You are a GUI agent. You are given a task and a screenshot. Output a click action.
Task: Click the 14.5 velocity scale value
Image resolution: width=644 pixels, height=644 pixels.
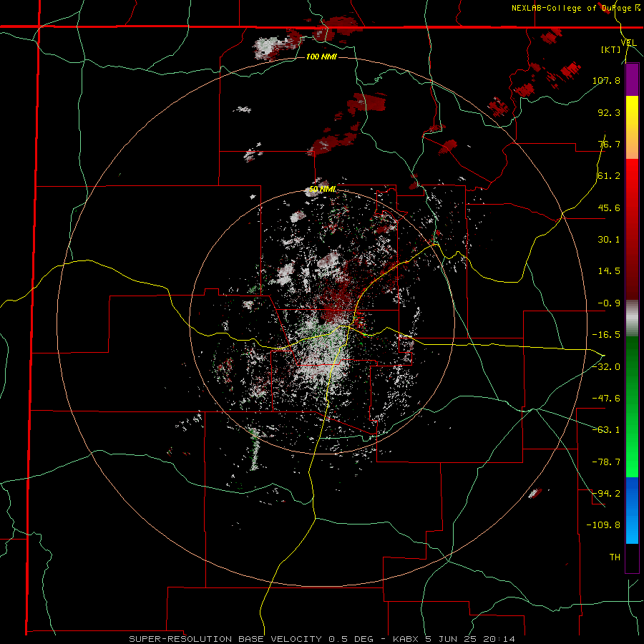pos(609,271)
